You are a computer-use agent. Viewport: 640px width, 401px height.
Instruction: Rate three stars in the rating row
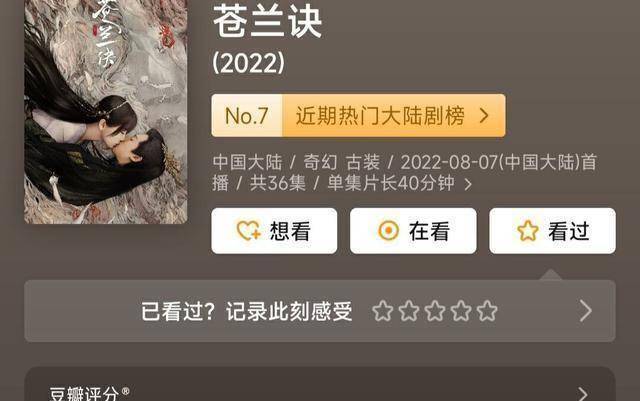tap(435, 311)
